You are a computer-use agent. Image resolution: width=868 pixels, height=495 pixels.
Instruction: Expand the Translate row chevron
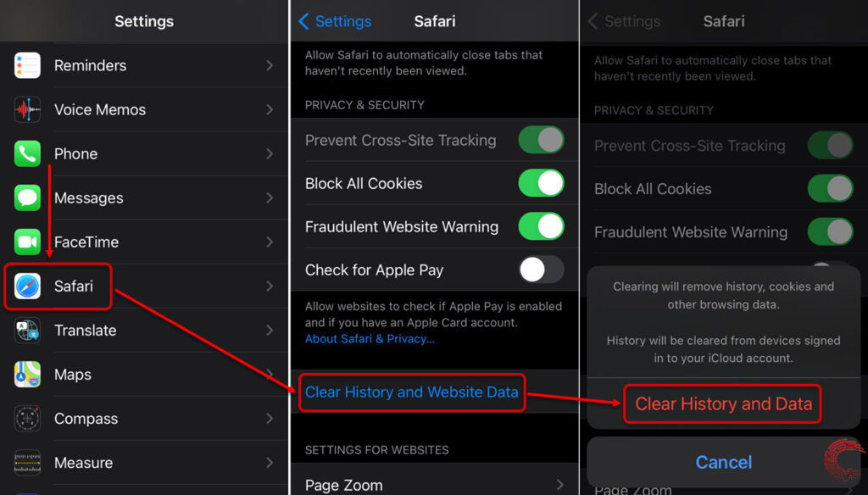[270, 331]
